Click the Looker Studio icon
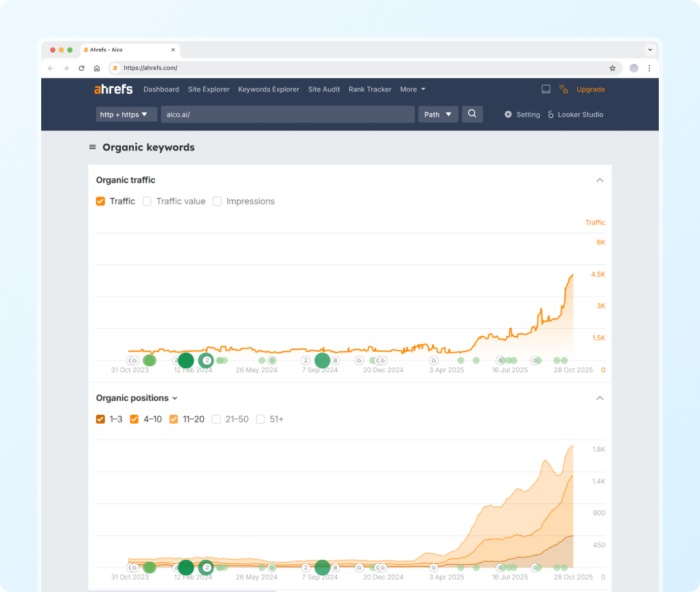Screen dimensions: 700x592 click(x=550, y=115)
